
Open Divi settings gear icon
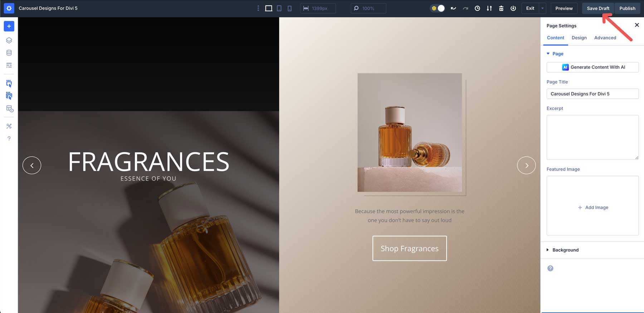pos(9,8)
